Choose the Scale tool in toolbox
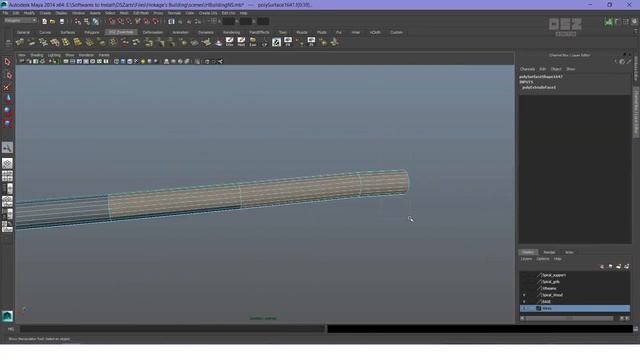640x360 pixels. click(7, 122)
